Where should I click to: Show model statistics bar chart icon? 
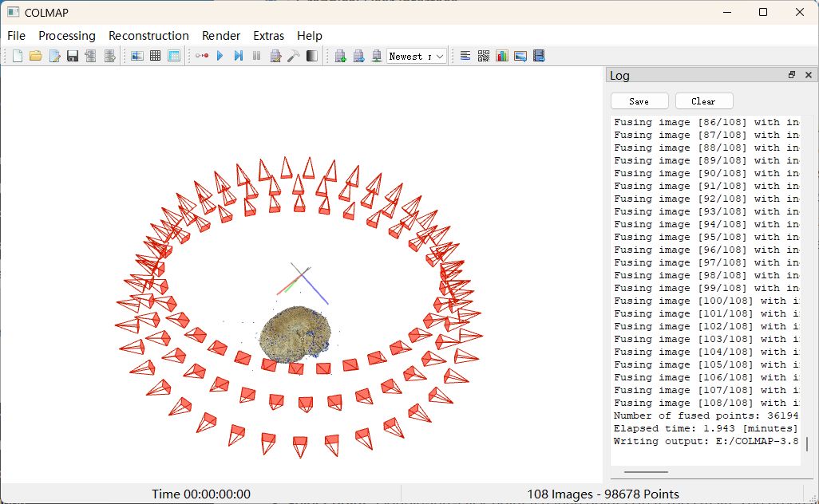click(502, 56)
